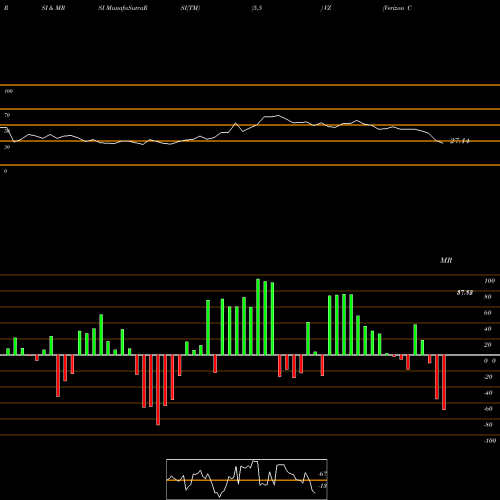
Task: Click the RSI axis label 30
Action: [x=7, y=147]
